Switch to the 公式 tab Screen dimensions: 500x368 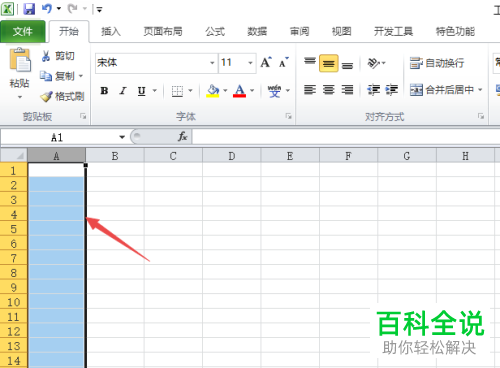click(215, 31)
